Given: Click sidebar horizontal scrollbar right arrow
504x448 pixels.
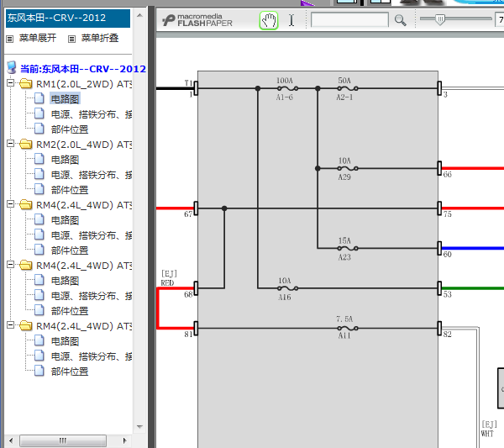Looking at the screenshot, I should pos(125,440).
